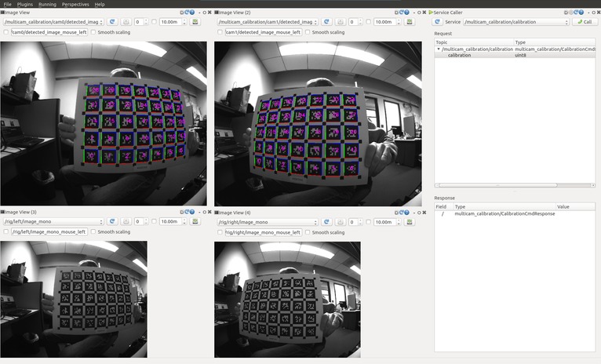Open the Service combo box

pyautogui.click(x=516, y=22)
